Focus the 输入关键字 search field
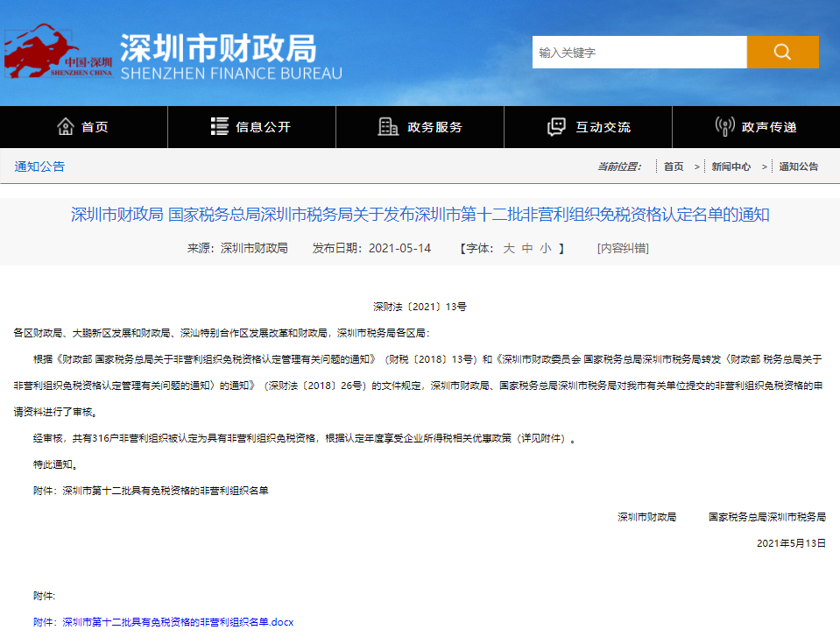 tap(639, 53)
